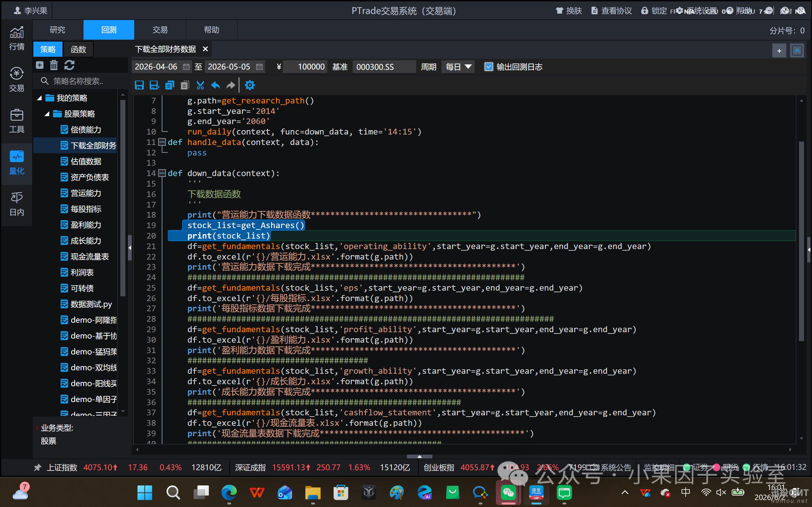Click the 换肤 skin change button
This screenshot has width=812, height=507.
tap(569, 11)
